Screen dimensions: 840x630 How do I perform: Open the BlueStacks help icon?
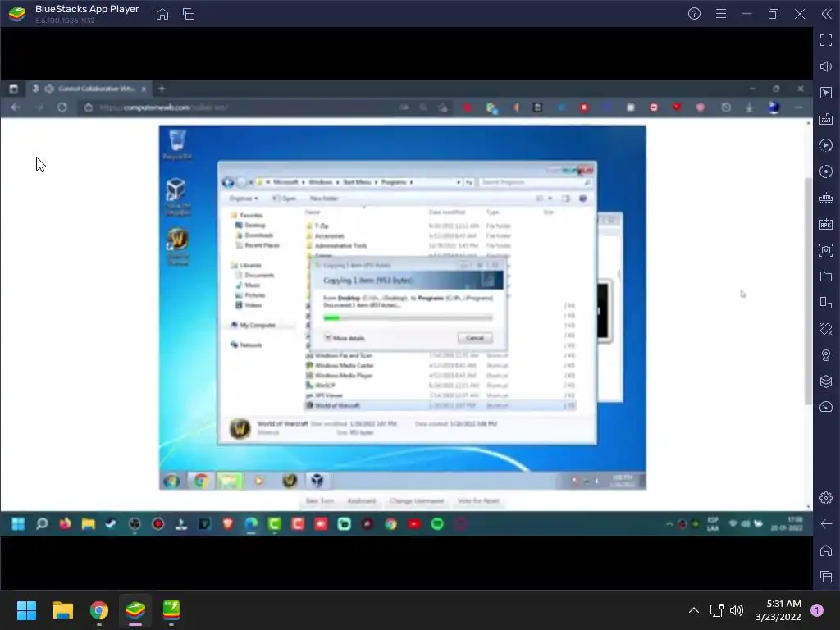tap(694, 14)
